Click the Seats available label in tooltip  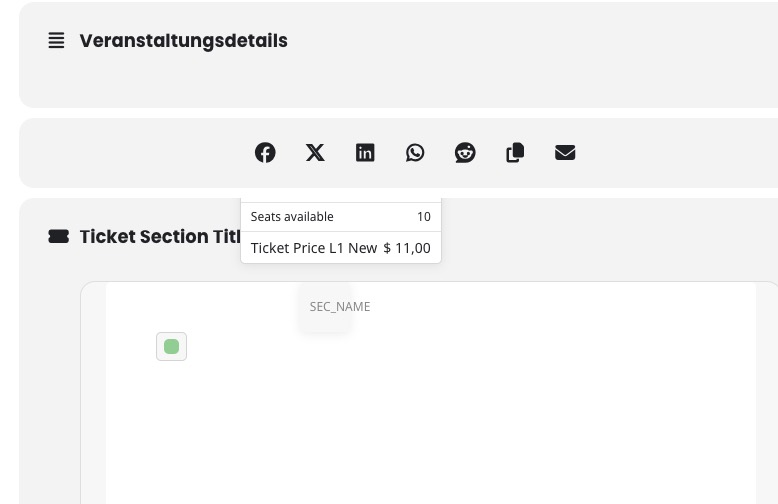(292, 217)
